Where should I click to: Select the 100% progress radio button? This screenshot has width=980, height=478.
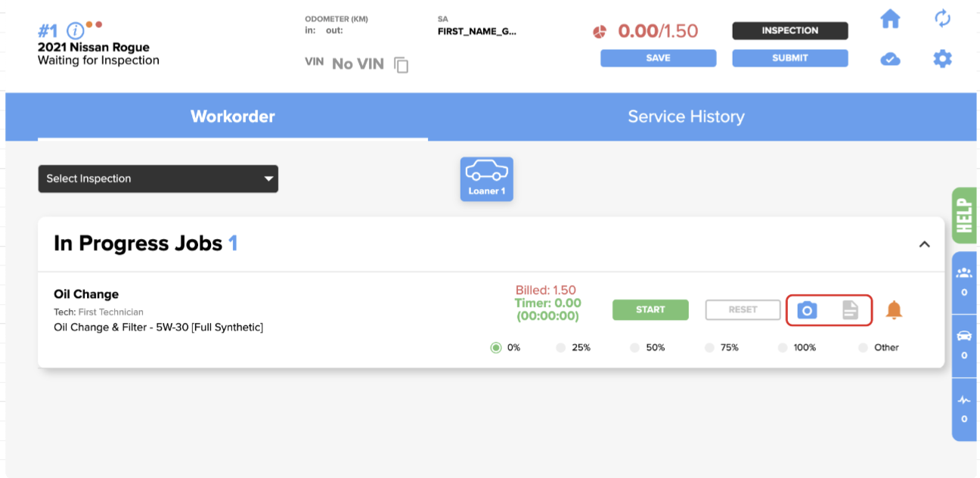click(x=784, y=348)
